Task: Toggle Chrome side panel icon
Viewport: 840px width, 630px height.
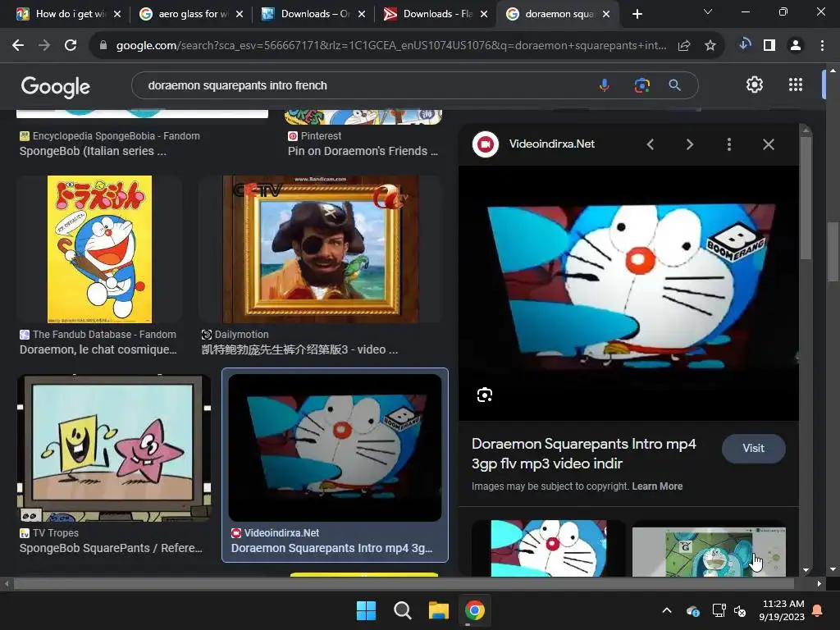Action: coord(769,46)
